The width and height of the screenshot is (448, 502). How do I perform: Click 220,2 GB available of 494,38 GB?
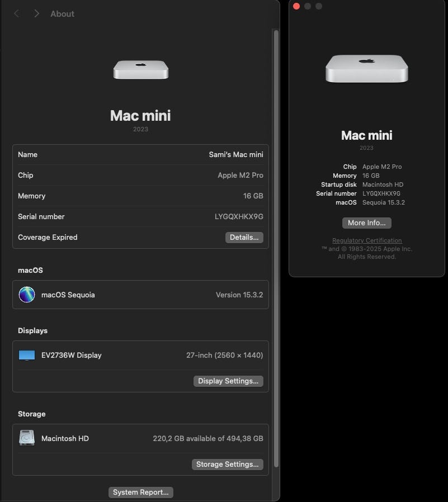tap(208, 439)
